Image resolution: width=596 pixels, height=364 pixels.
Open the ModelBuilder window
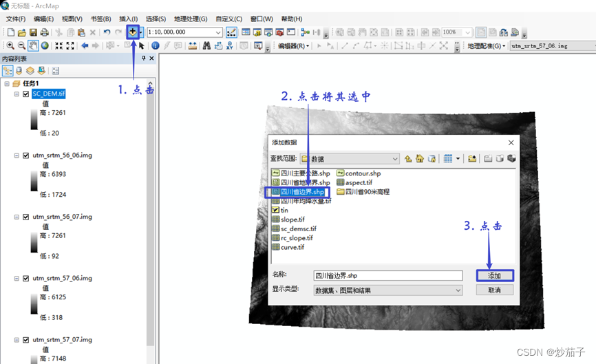[305, 32]
